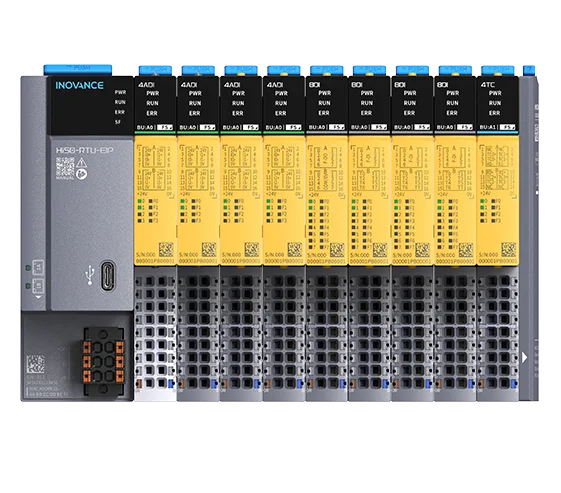Click the INOVANCE brand logo
This screenshot has width=561, height=493.
(79, 86)
